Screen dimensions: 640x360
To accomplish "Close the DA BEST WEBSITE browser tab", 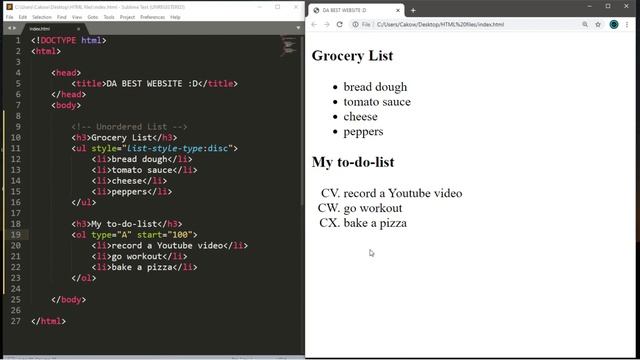I will click(x=398, y=10).
